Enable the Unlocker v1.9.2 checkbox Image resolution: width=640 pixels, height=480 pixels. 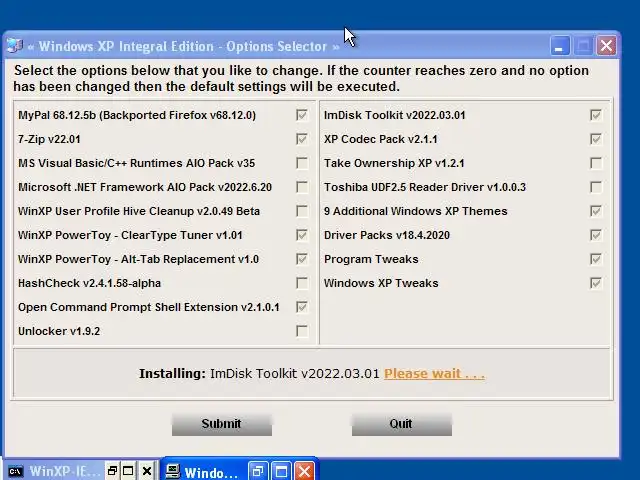(302, 331)
